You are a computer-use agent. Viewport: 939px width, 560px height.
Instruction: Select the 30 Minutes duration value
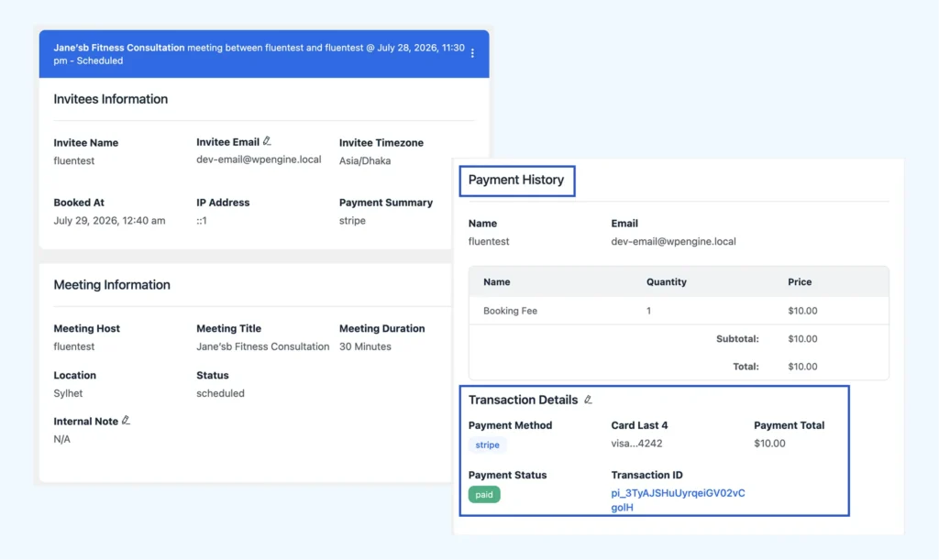point(365,346)
